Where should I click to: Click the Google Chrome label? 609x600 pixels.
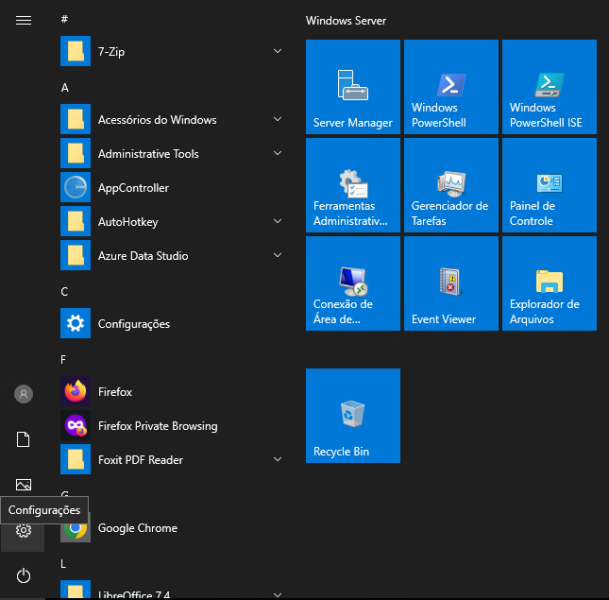(137, 528)
